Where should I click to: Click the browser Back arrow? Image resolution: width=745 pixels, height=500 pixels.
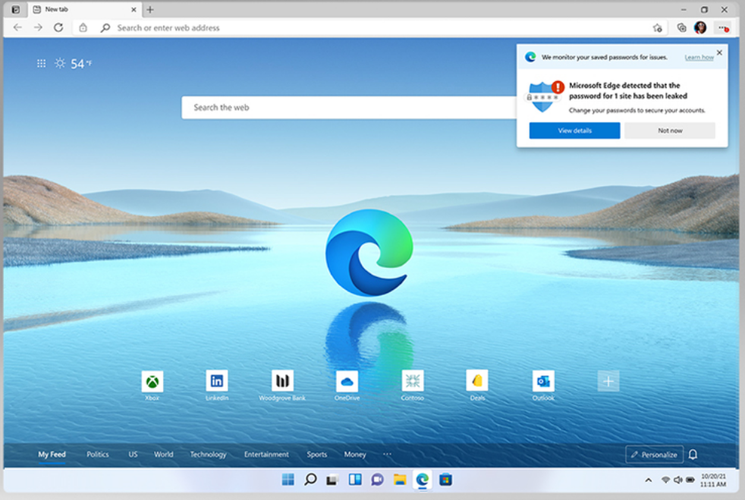click(x=18, y=28)
